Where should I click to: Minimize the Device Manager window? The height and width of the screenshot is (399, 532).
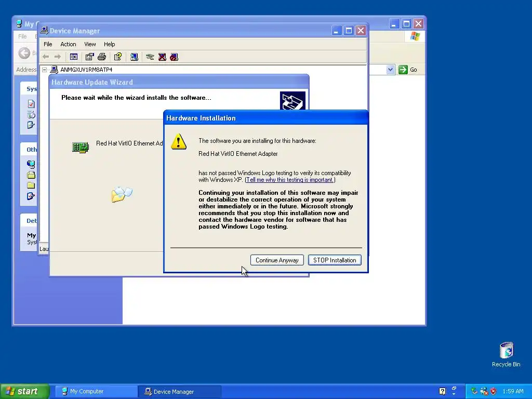coord(336,31)
